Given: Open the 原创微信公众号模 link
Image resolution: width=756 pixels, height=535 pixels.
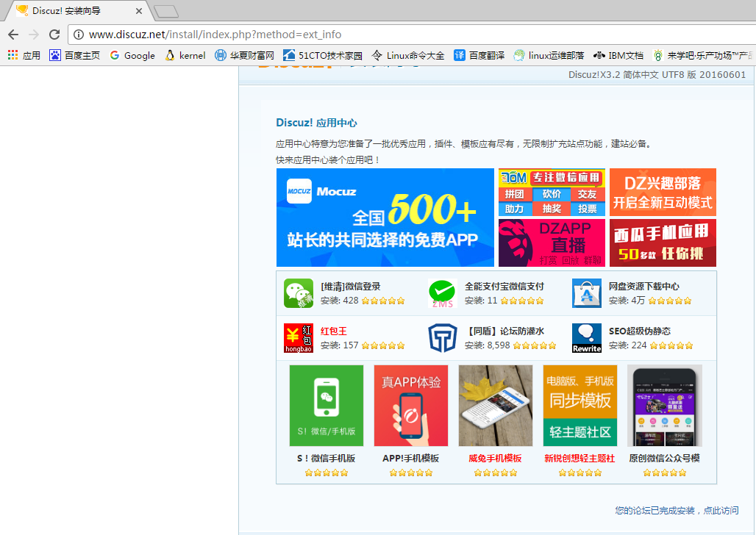Looking at the screenshot, I should (x=664, y=459).
